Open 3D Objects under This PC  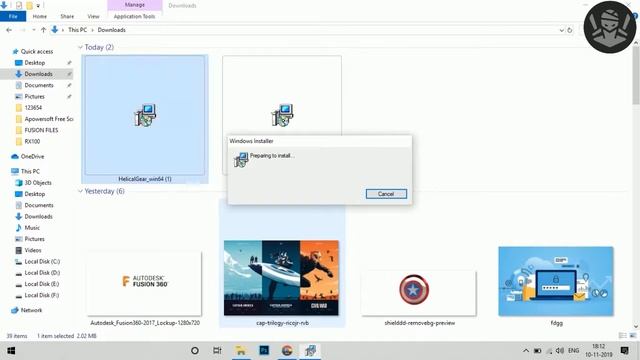click(38, 182)
